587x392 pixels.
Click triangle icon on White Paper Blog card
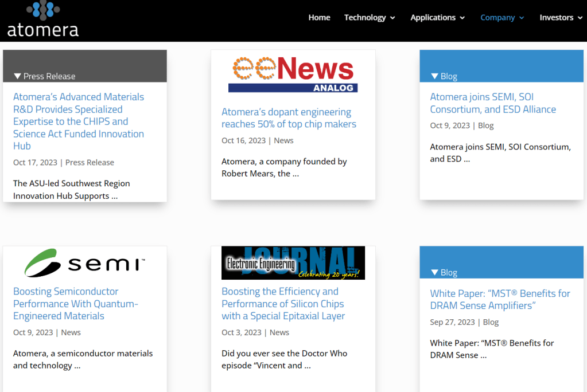(x=434, y=273)
